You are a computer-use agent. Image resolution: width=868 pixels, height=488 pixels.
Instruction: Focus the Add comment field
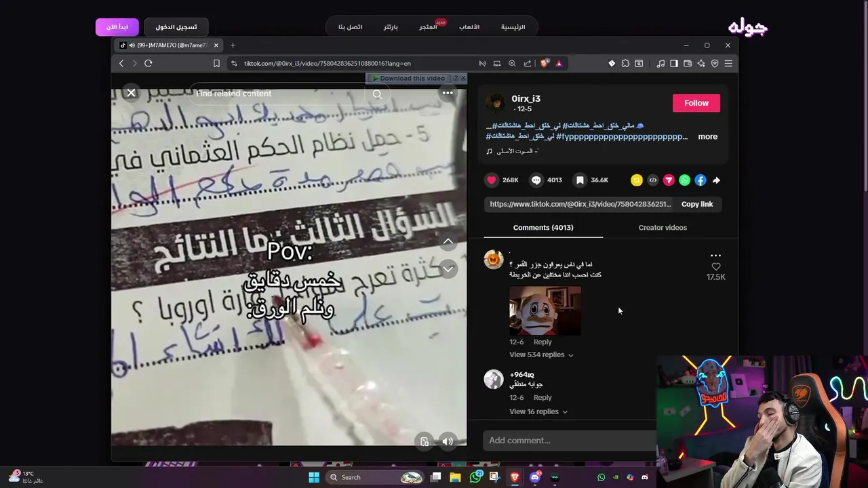pyautogui.click(x=568, y=441)
